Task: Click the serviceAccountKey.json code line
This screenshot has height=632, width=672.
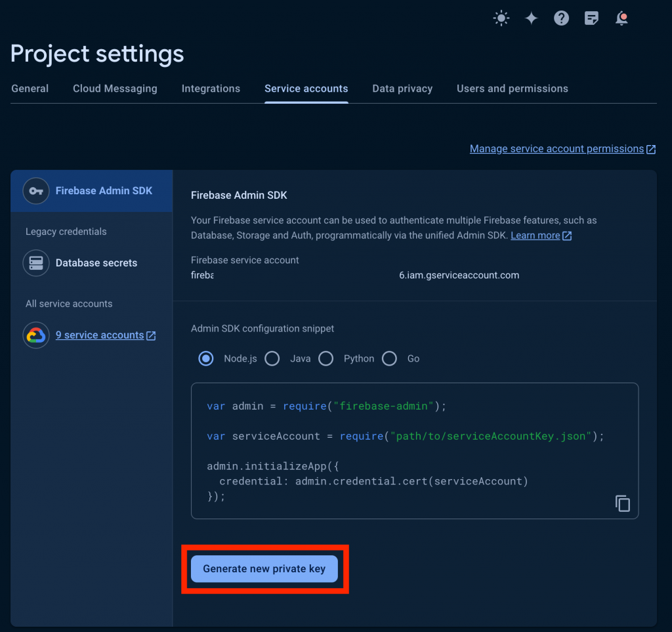Action: point(406,436)
